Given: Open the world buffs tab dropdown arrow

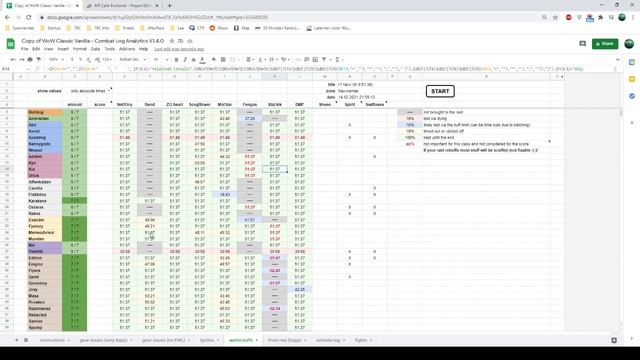Looking at the screenshot, I should pyautogui.click(x=257, y=340).
